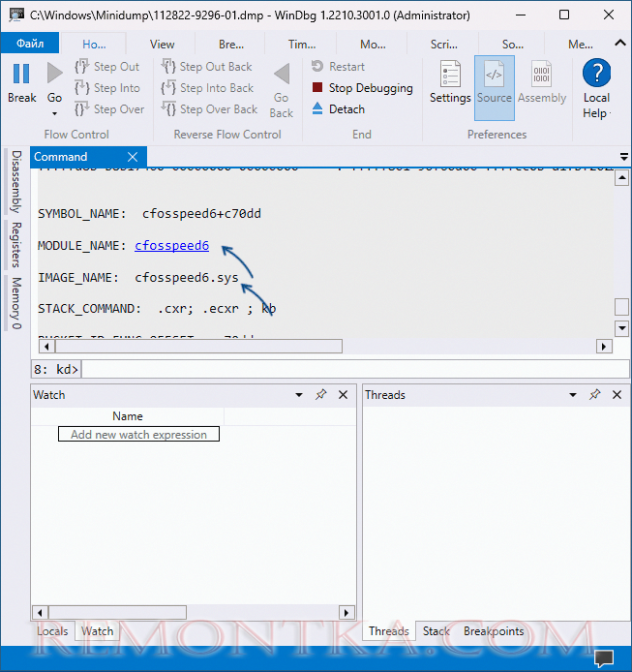Image resolution: width=632 pixels, height=672 pixels.
Task: Switch to the Stack bottom tab
Action: pos(436,631)
